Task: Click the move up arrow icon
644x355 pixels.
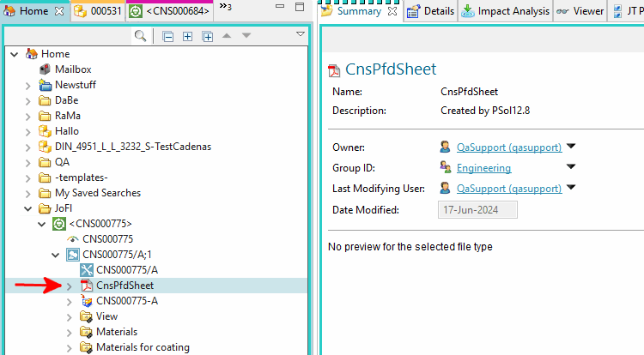Action: [x=227, y=36]
